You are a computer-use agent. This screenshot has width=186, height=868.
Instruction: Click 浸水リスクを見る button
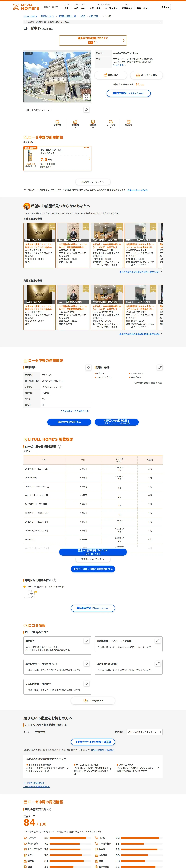point(146,75)
